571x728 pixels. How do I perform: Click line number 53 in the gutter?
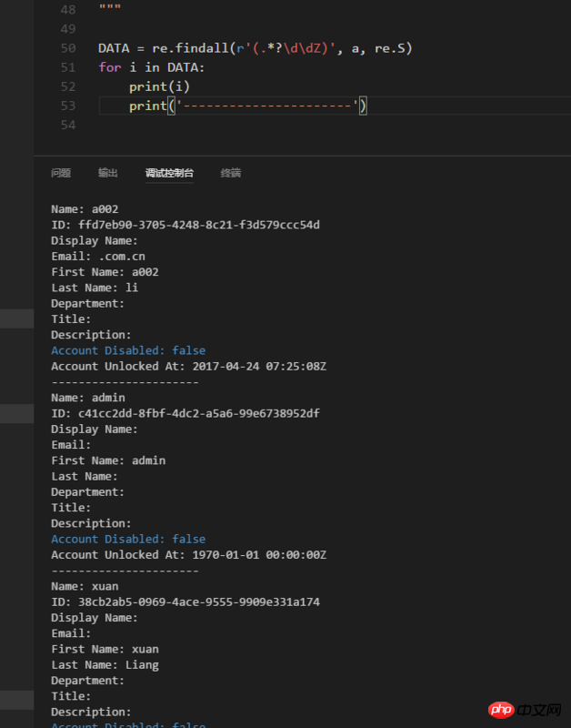click(68, 106)
